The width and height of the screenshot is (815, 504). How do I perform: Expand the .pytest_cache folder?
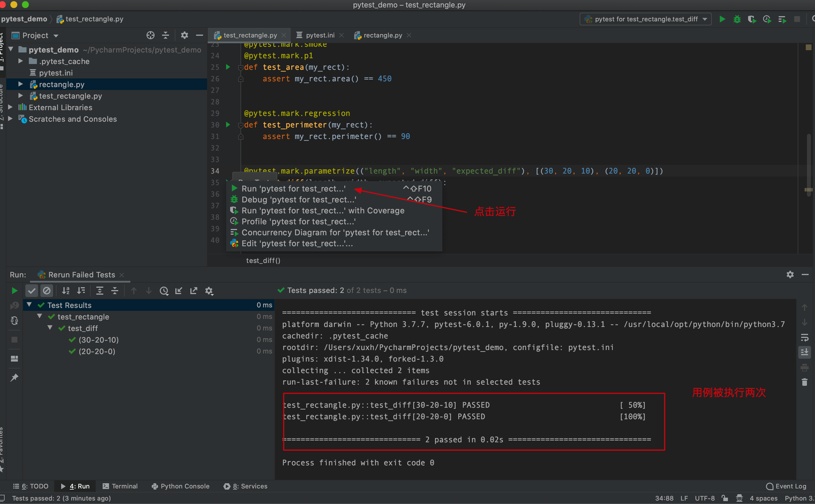(x=21, y=61)
